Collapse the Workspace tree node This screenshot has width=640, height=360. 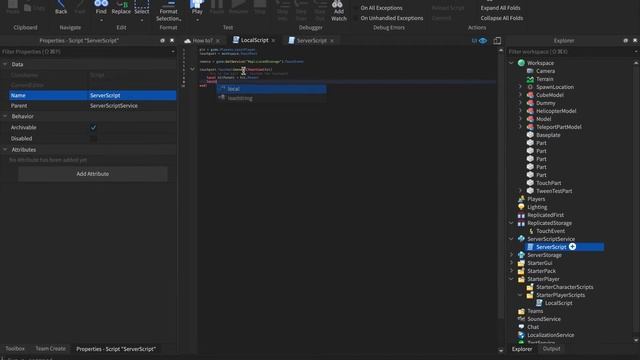(x=511, y=63)
